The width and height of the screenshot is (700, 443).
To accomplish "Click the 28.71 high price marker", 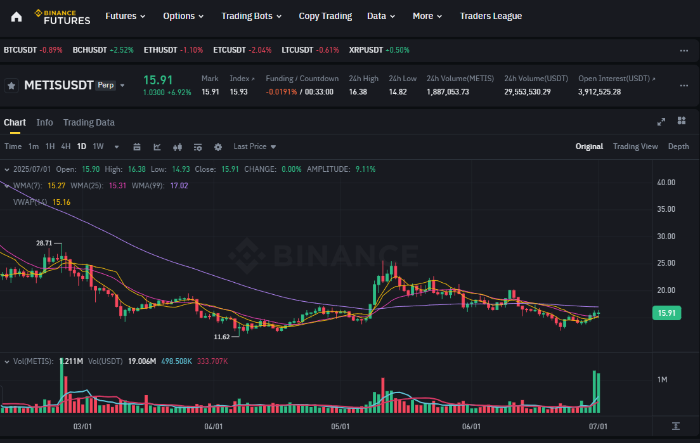I will (x=44, y=243).
